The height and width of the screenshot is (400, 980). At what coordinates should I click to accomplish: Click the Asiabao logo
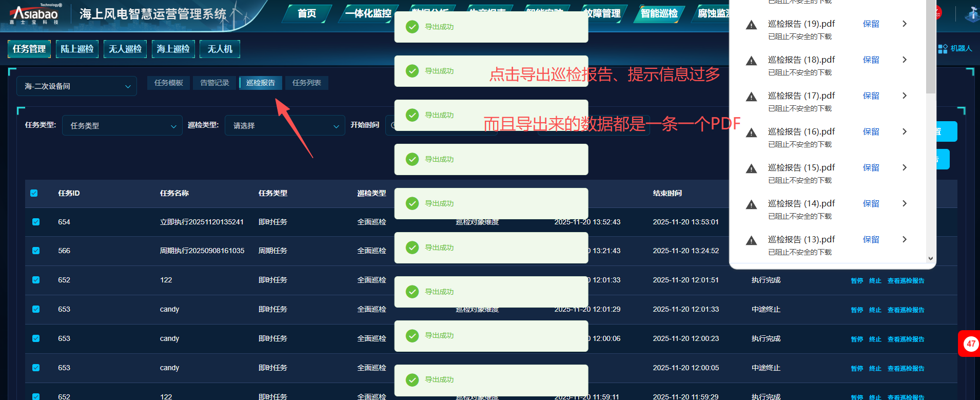tap(35, 14)
